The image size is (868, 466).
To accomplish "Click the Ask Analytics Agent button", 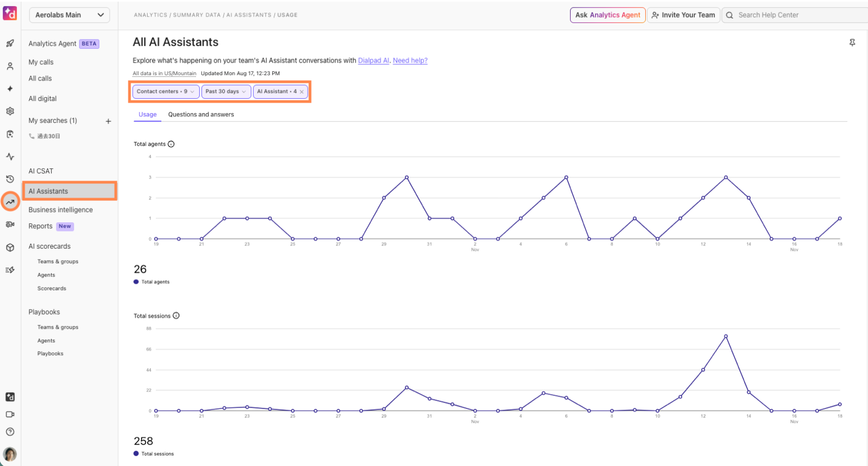I will pos(608,15).
